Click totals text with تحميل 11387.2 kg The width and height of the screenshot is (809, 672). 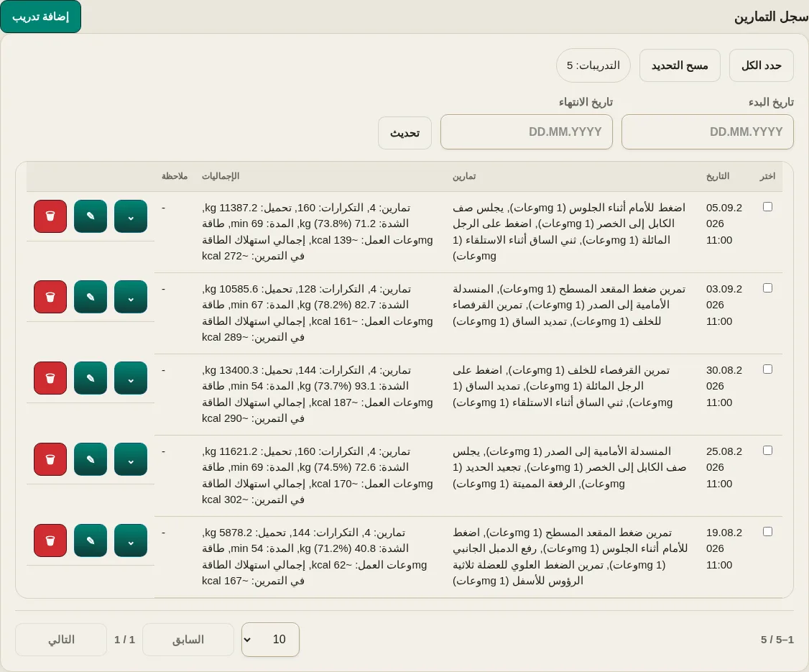point(318,231)
